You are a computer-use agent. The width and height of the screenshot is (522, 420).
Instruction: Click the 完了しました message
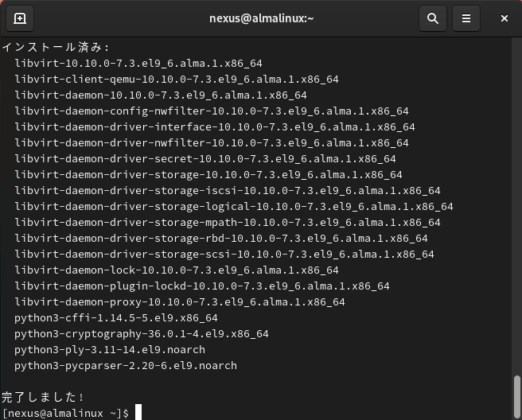pos(44,397)
